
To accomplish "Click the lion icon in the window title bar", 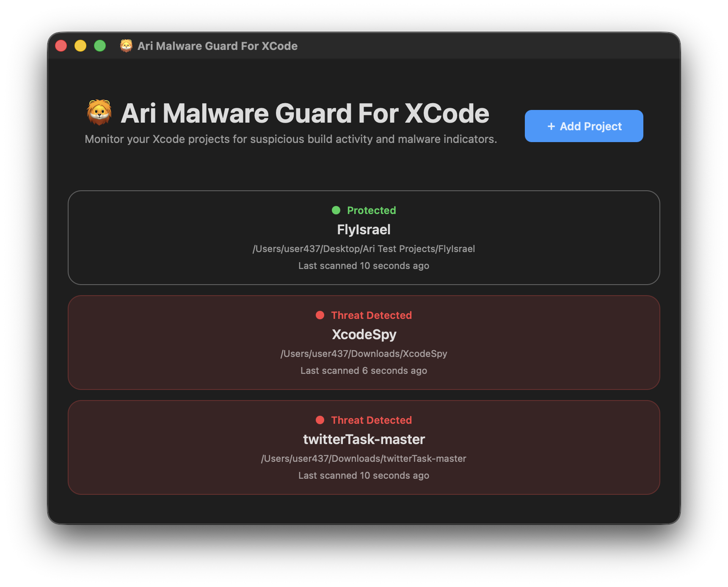I will pos(126,46).
